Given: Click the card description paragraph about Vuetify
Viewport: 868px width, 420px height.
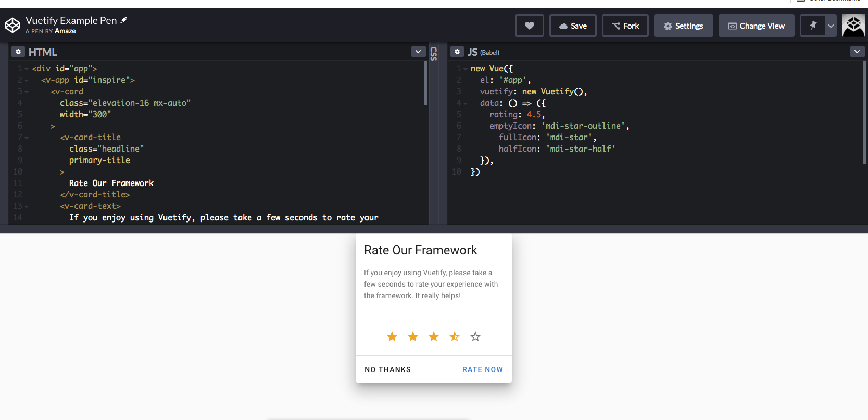Looking at the screenshot, I should coord(431,284).
